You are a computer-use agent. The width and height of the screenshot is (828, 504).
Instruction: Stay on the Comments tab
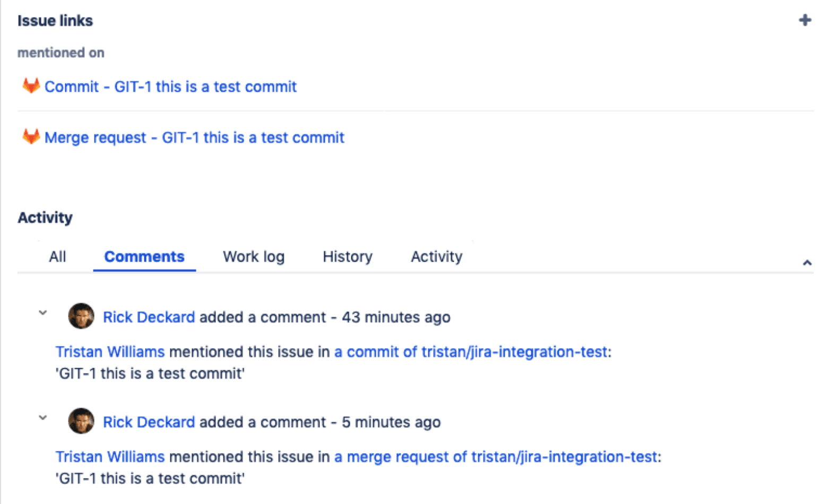[x=144, y=256]
